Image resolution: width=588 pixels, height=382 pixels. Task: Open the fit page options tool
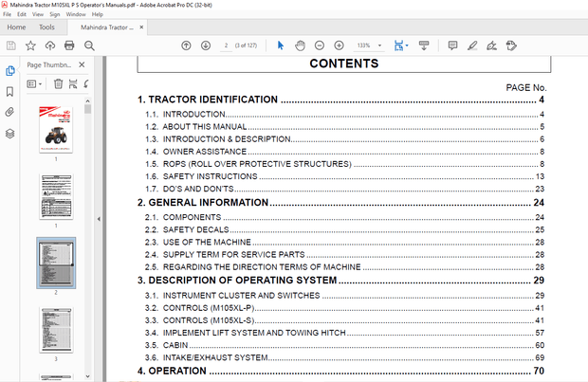point(400,45)
